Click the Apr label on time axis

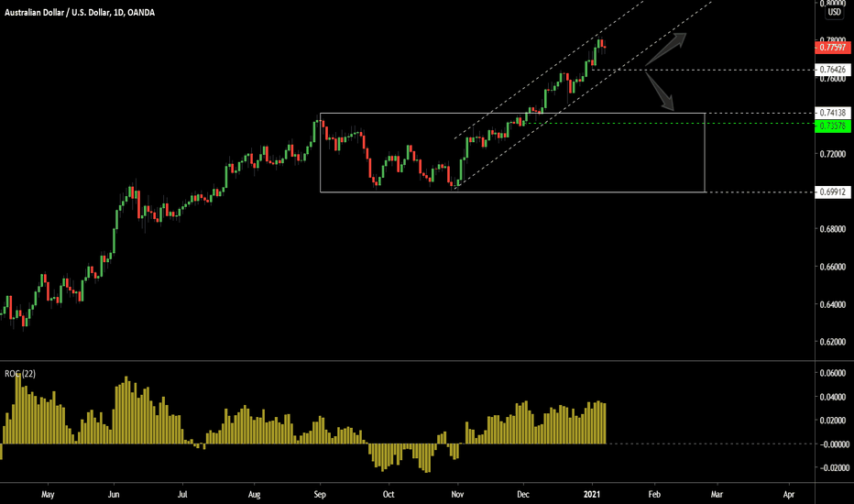789,495
